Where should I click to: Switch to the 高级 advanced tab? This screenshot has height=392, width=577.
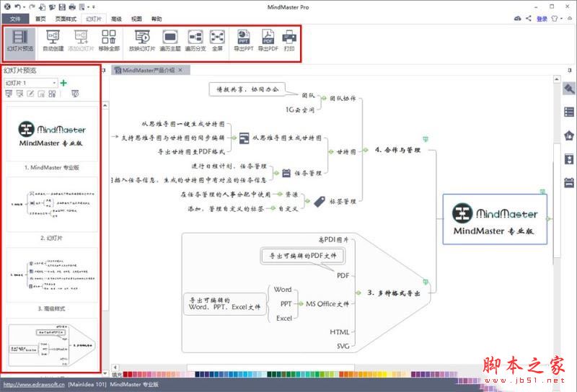(x=116, y=19)
